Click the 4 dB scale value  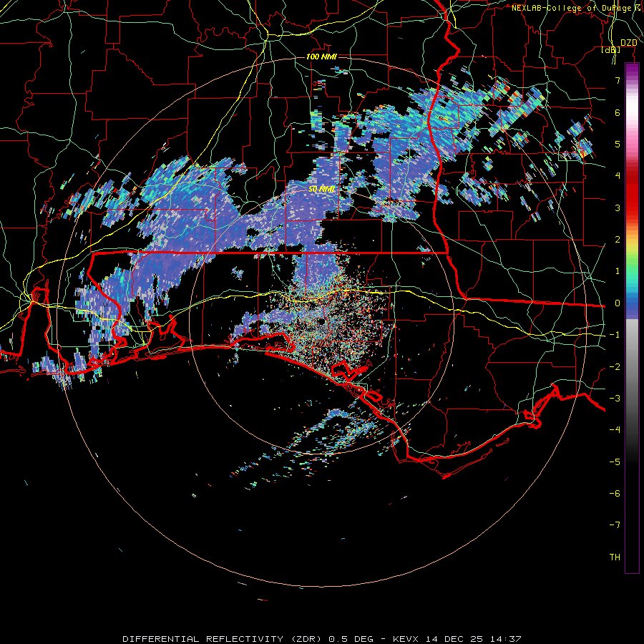coord(618,176)
